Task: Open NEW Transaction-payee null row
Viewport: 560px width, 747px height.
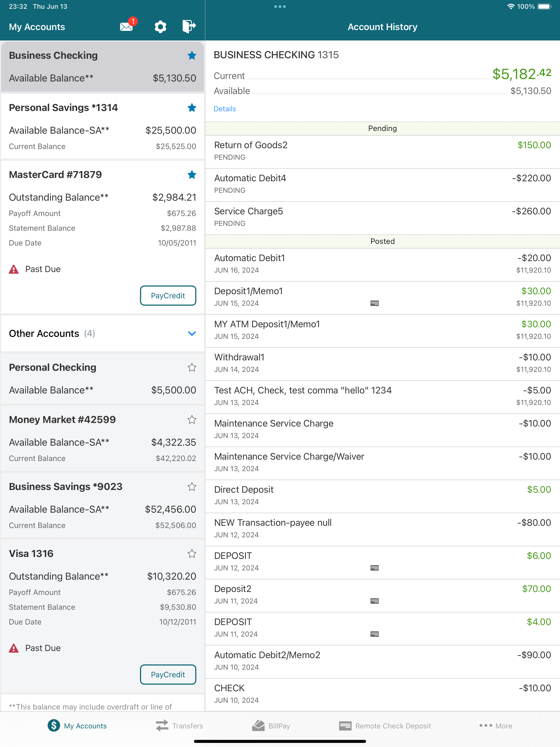Action: [382, 529]
